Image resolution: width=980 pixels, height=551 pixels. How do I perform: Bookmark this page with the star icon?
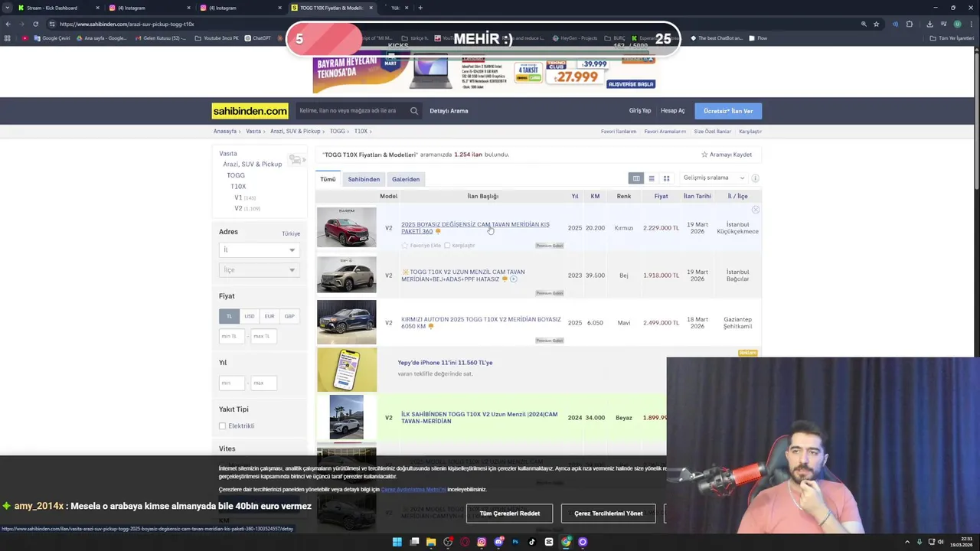tap(877, 24)
